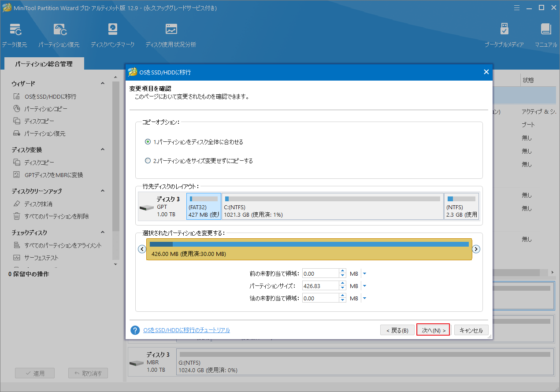Screen dimensions: 560x392
Task: Click ブート status cell in main window
Action: click(x=528, y=125)
